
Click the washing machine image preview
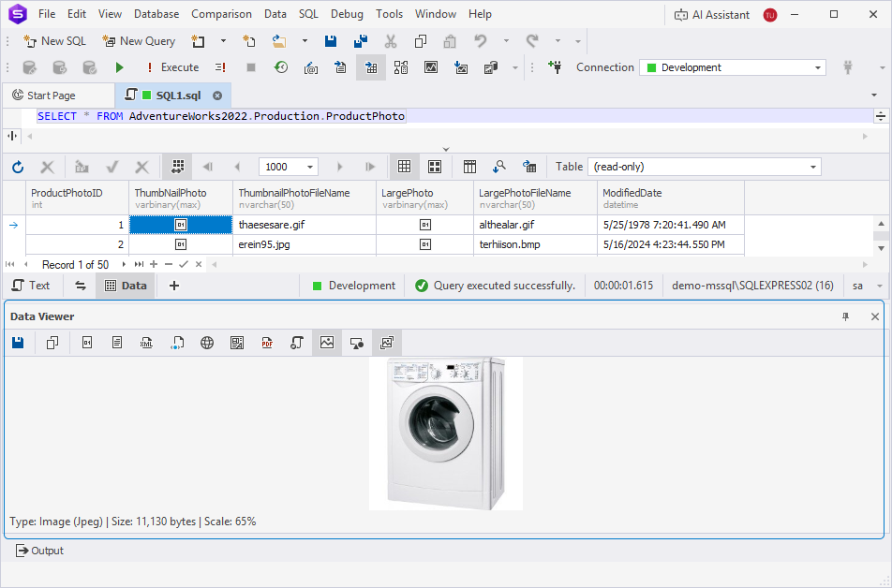tap(445, 434)
